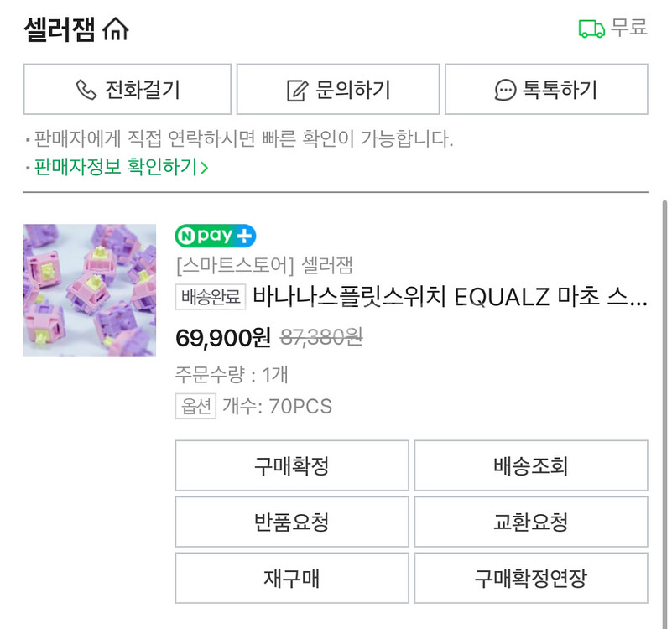Click the phone icon in 전화걸기
Image resolution: width=672 pixels, height=629 pixels.
point(86,90)
